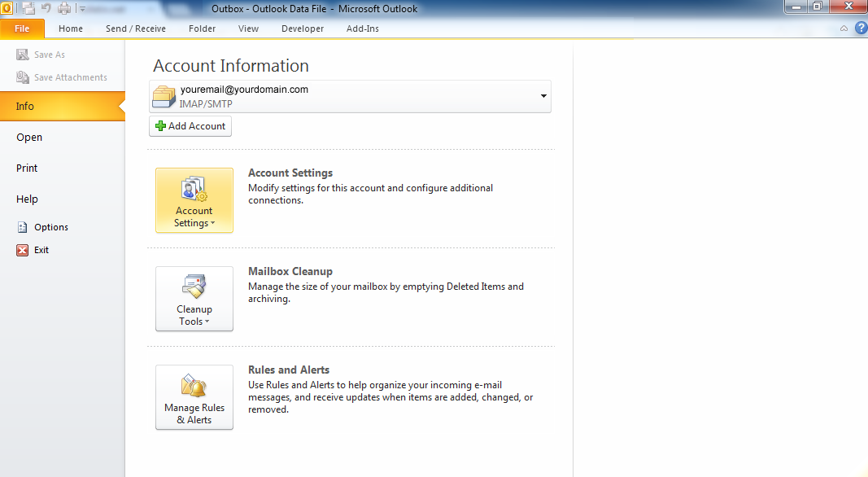Click the File tab
868x477 pixels.
[22, 28]
